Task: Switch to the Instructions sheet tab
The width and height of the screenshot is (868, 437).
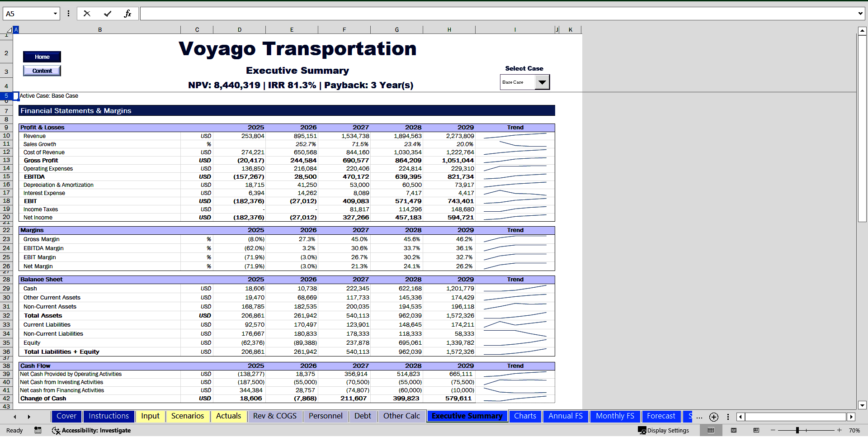Action: pyautogui.click(x=108, y=416)
